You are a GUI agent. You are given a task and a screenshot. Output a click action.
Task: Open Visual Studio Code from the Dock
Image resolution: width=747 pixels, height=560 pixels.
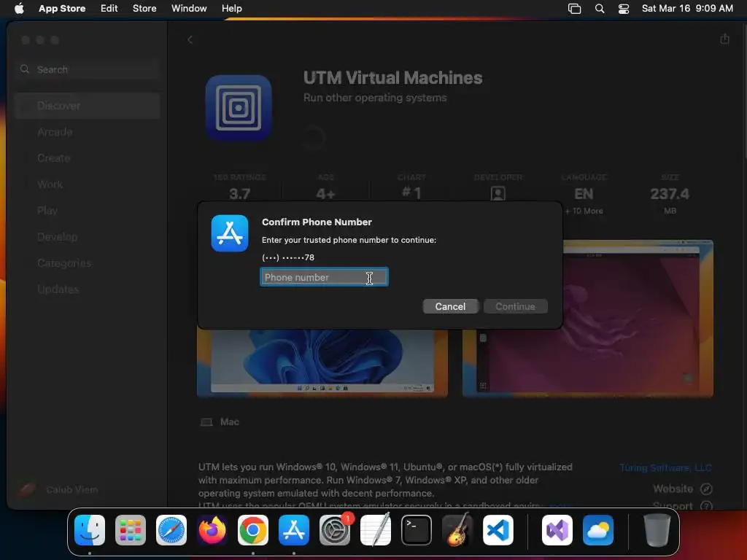click(x=498, y=530)
